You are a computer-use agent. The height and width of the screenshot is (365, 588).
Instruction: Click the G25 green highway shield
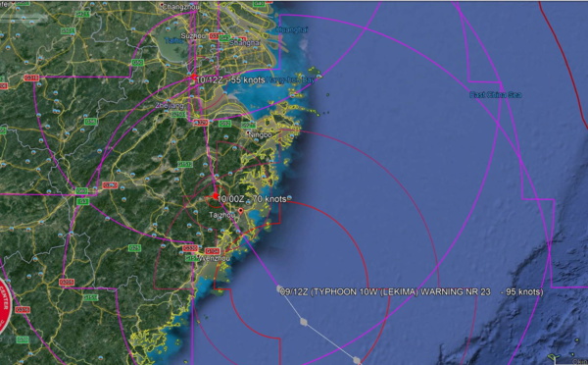point(134,248)
